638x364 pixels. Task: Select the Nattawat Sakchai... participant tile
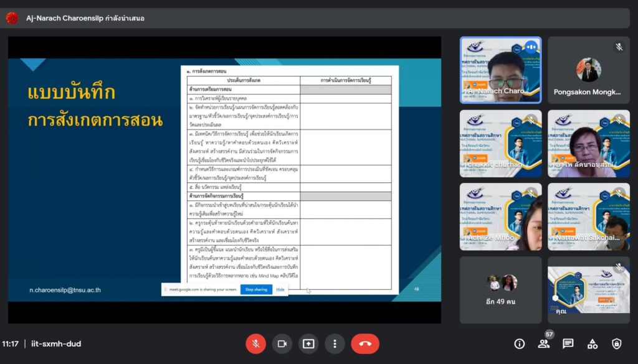[588, 217]
